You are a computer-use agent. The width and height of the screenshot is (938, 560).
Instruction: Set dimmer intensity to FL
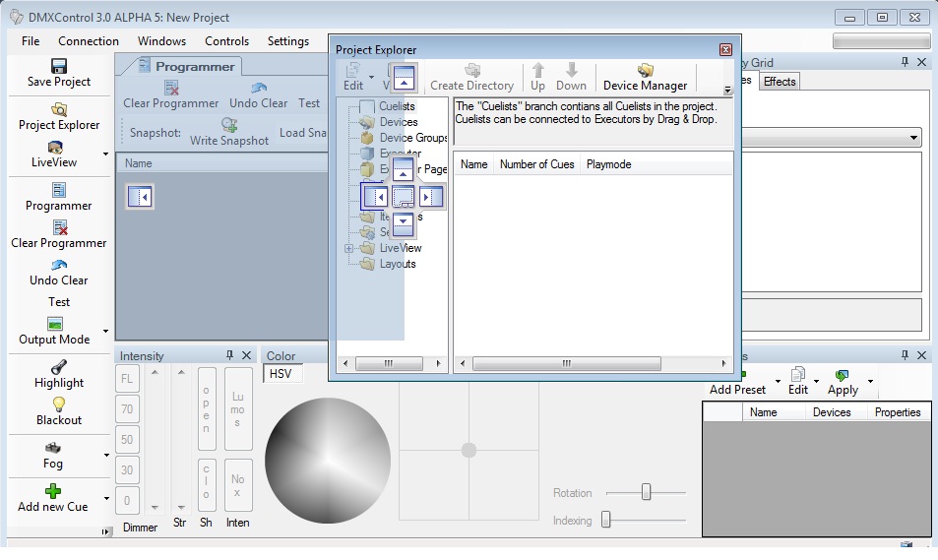pos(127,377)
